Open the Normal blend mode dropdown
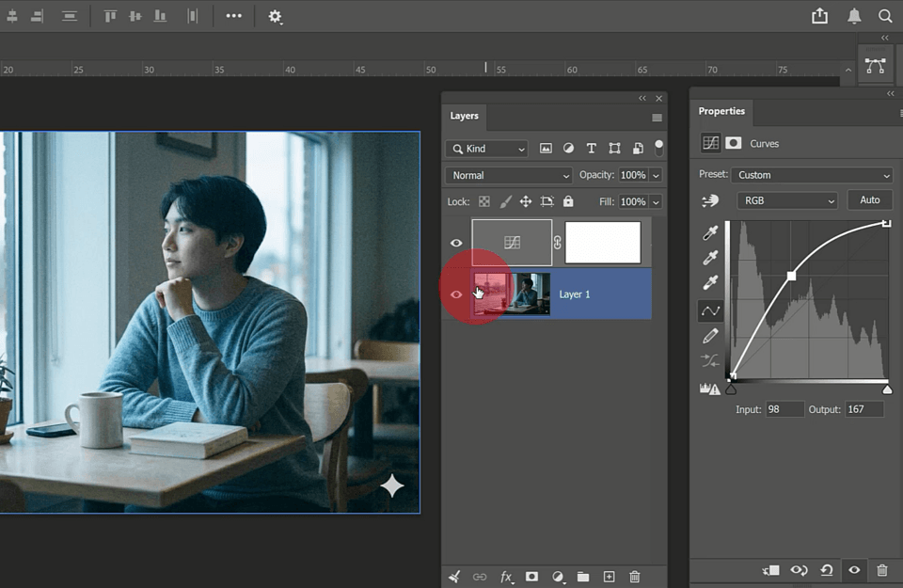 tap(509, 175)
